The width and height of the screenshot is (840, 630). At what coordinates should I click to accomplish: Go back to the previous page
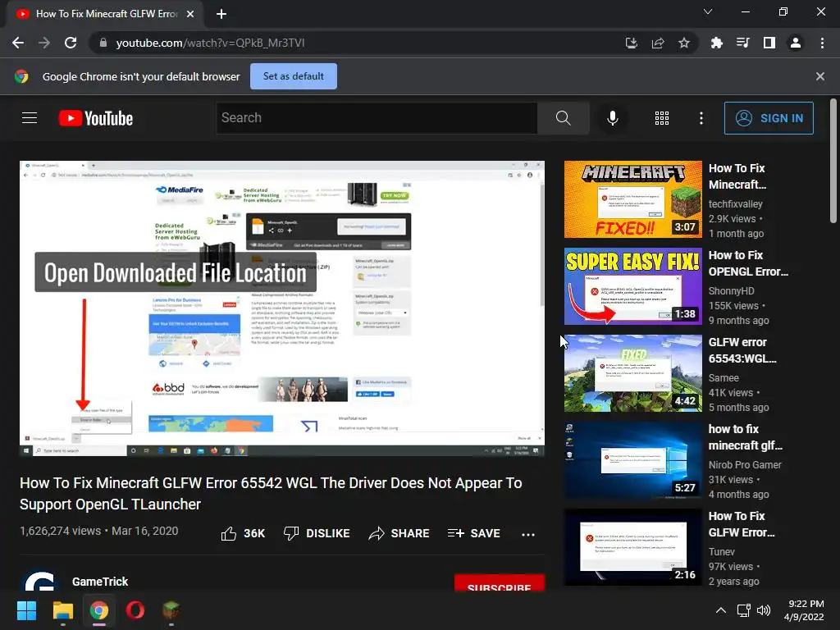18,43
